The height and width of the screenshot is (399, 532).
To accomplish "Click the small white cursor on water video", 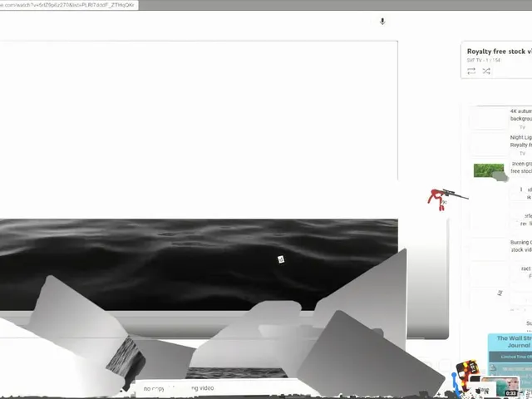I will (281, 259).
